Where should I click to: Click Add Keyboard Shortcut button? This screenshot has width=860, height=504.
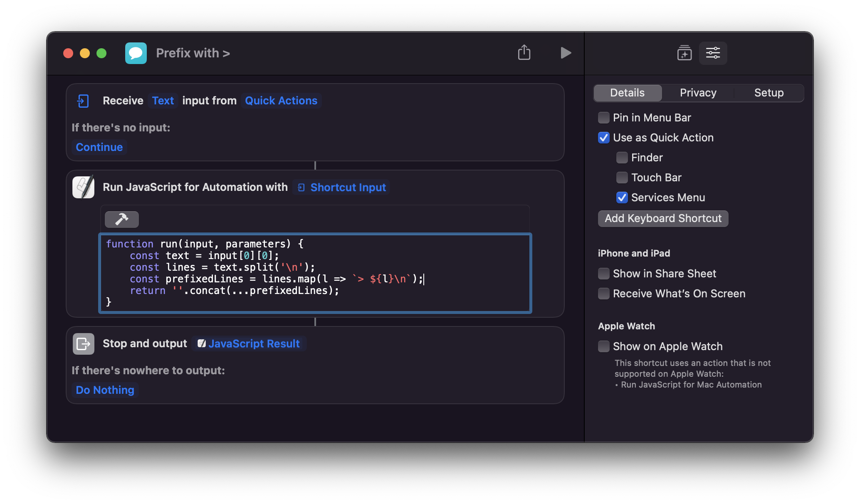(663, 218)
